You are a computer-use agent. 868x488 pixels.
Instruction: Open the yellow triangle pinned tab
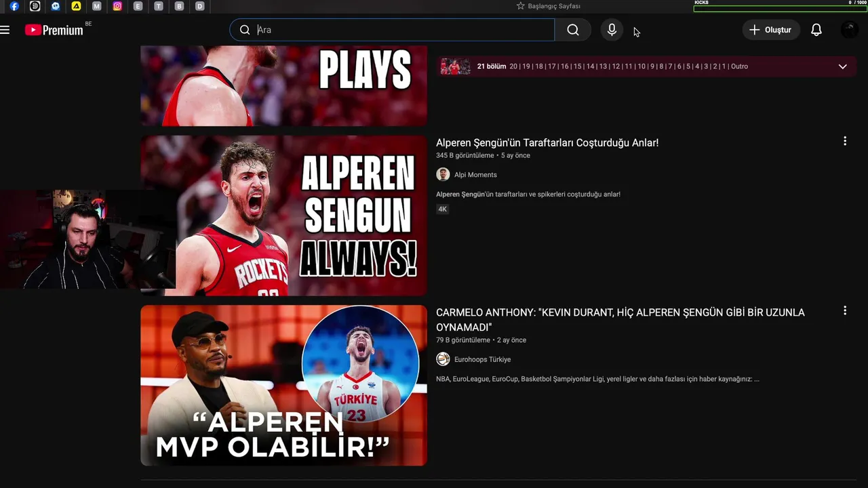pos(76,6)
